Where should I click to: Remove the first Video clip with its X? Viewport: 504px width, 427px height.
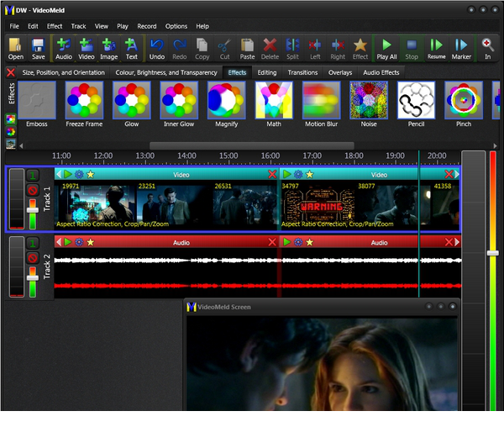coord(272,174)
